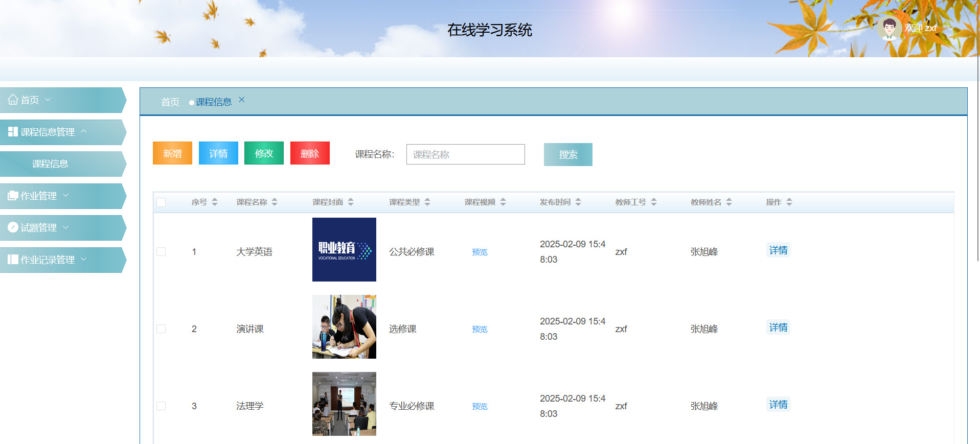Switch to the 首页 breadcrumb tab
Viewport: 980px width, 444px height.
pos(170,102)
